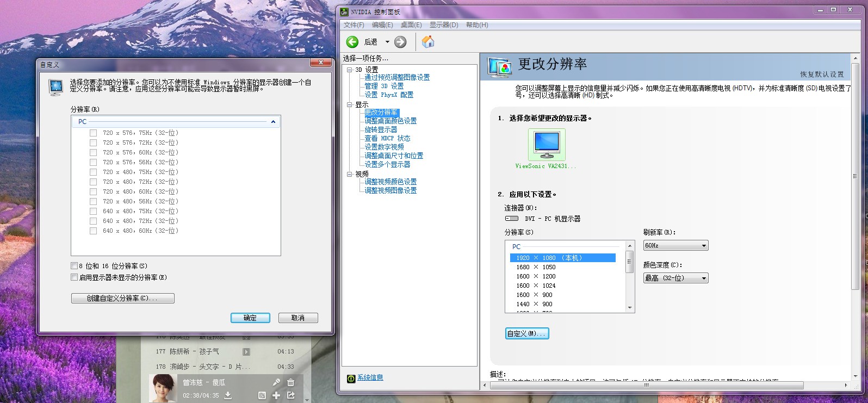Open the 刷新率 60Hz dropdown
868x403 pixels.
[x=675, y=246]
